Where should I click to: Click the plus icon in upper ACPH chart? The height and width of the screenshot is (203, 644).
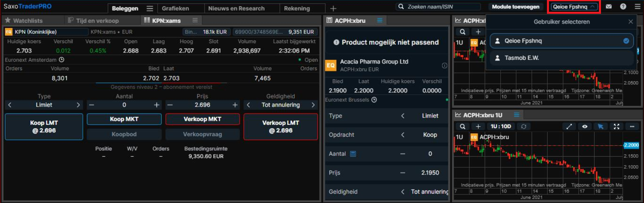pos(478,32)
